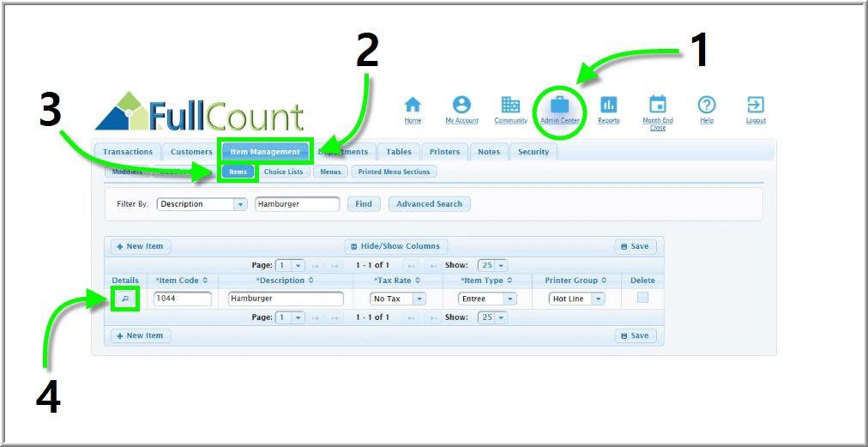Switch to the Item Management tab
The width and height of the screenshot is (868, 447).
click(x=265, y=152)
